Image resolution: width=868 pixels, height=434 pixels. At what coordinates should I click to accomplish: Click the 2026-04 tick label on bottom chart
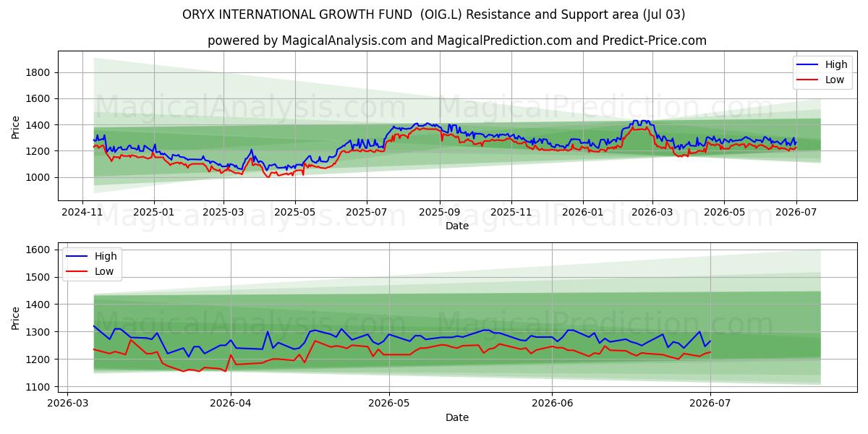231,404
